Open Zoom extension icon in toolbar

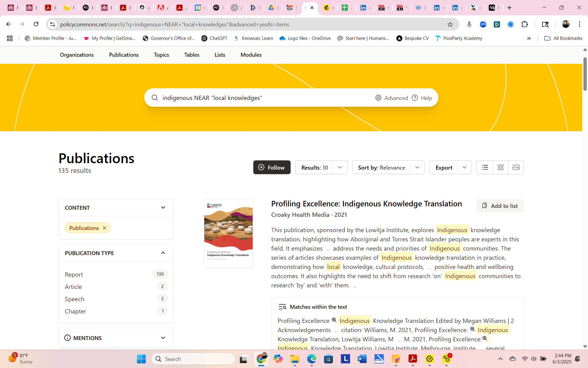click(483, 24)
